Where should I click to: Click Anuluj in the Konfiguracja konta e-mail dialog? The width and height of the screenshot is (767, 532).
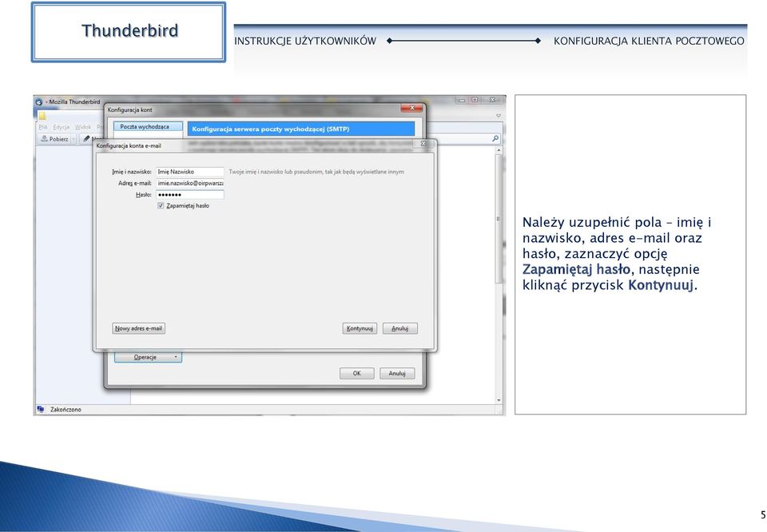pos(399,328)
